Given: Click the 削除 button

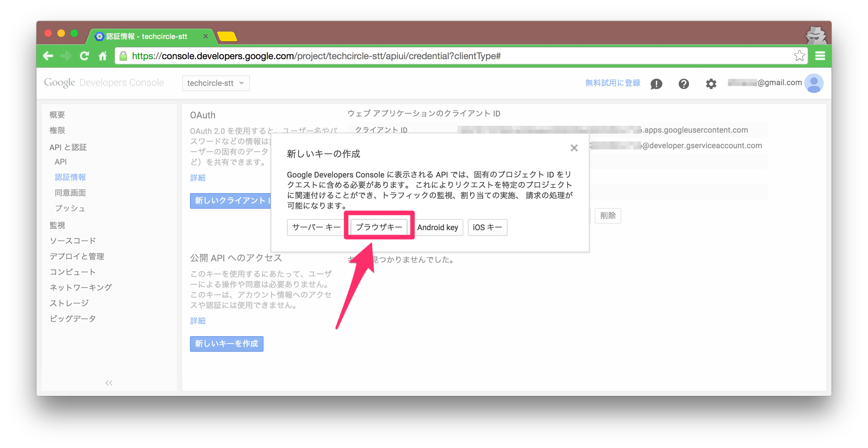Looking at the screenshot, I should click(x=607, y=216).
